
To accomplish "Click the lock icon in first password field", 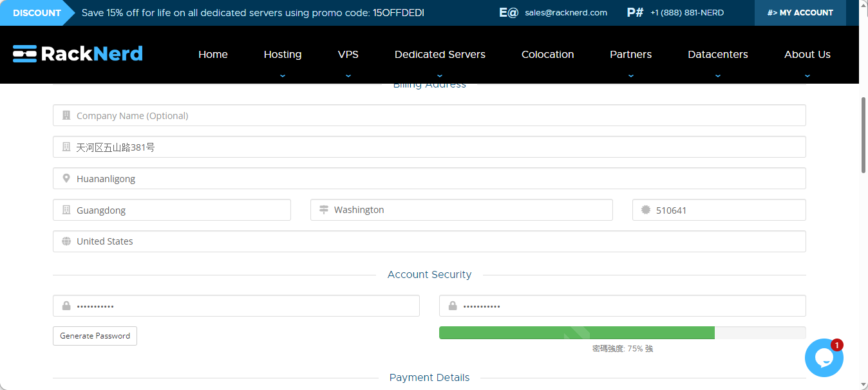I will [x=66, y=306].
